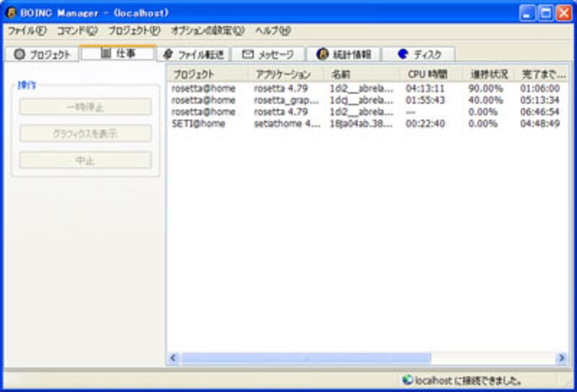The height and width of the screenshot is (392, 577).
Task: Open the コマンド menu
Action: click(77, 30)
